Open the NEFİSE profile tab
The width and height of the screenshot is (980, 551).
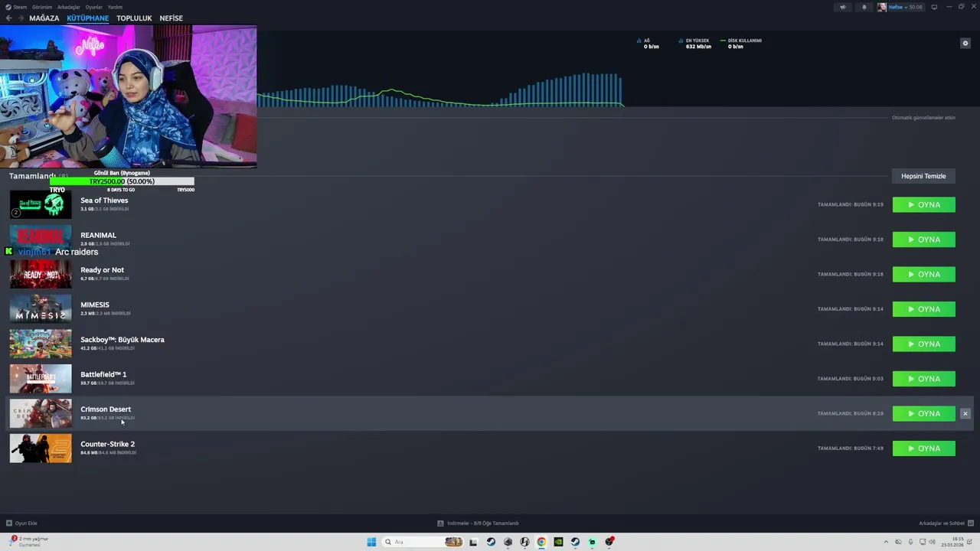tap(171, 18)
